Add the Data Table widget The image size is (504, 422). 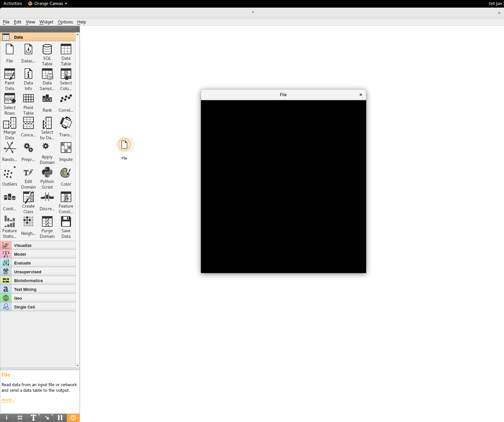point(66,55)
